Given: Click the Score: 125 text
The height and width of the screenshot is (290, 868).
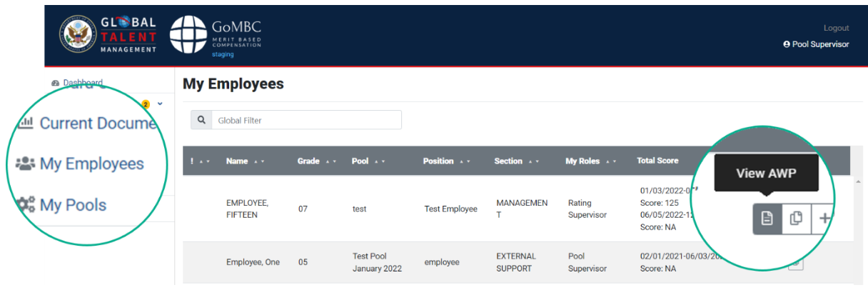Looking at the screenshot, I should pos(661,202).
